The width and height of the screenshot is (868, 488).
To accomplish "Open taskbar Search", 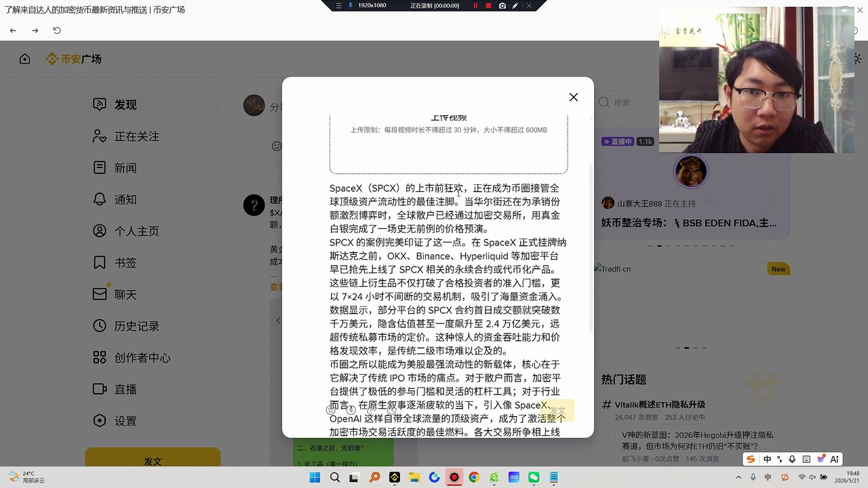I will pyautogui.click(x=335, y=478).
